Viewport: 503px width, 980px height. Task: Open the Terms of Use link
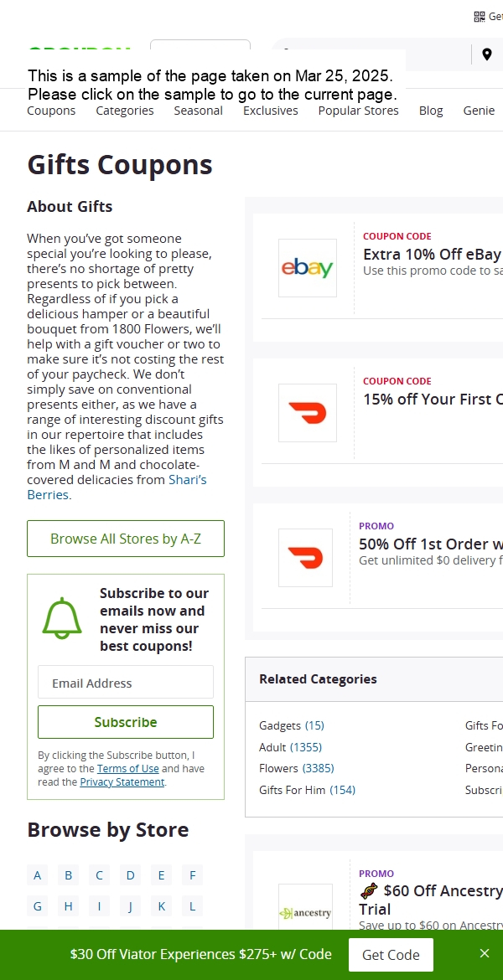tap(127, 769)
